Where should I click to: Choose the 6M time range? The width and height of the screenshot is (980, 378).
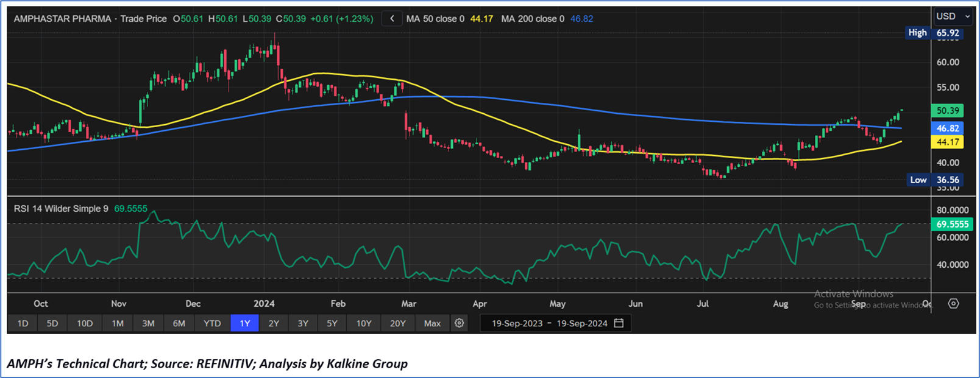coord(179,323)
